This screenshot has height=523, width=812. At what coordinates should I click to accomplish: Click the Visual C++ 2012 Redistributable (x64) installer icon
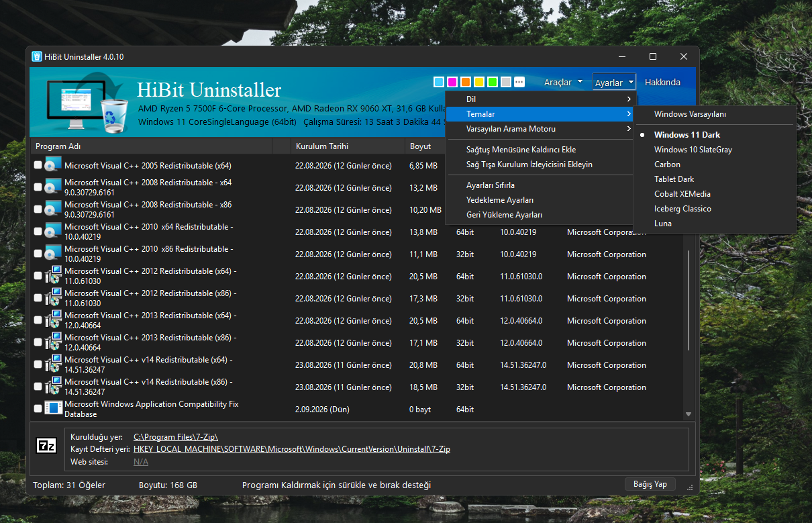tap(53, 276)
